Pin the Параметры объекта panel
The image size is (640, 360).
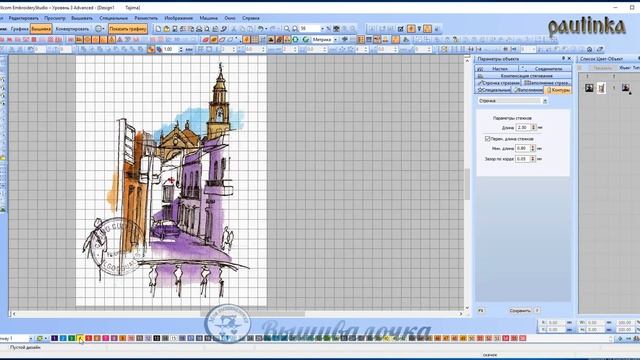point(563,58)
